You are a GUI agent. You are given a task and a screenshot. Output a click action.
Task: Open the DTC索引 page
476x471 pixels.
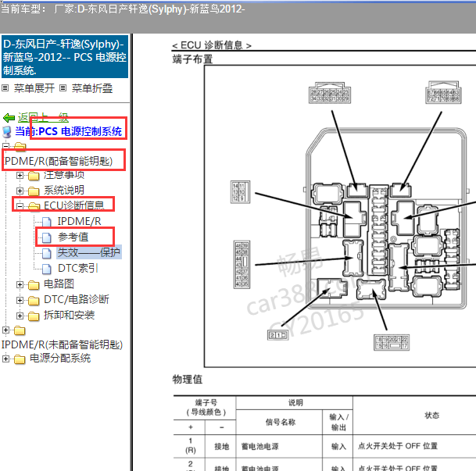78,268
